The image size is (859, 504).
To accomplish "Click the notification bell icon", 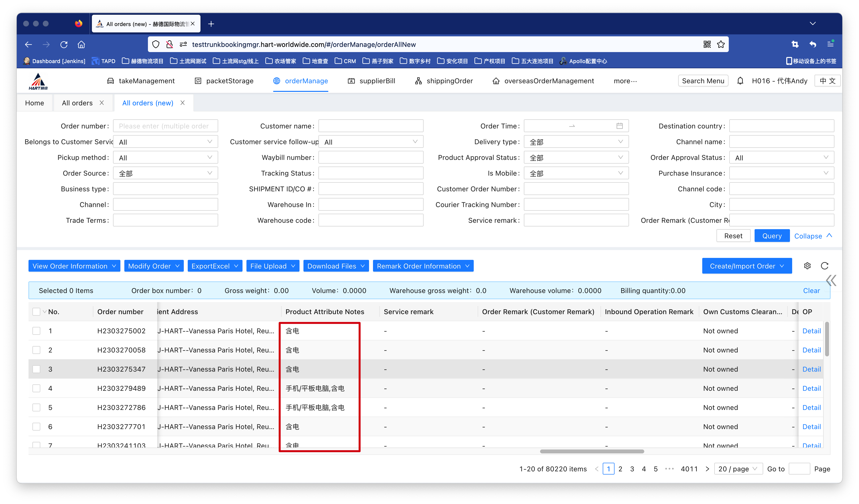I will click(740, 81).
